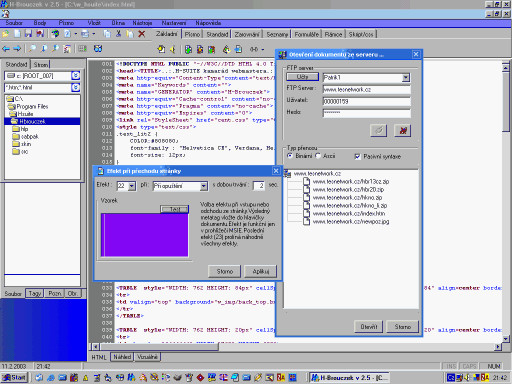Viewport: 512px width, 384px height.
Task: Click the copy pages toolbar icon
Action: [107, 34]
